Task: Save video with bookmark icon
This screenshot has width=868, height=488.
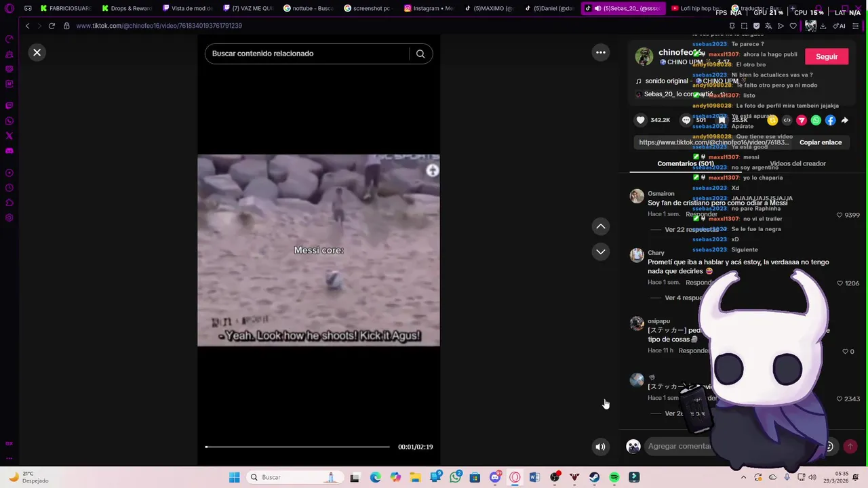Action: tap(722, 120)
